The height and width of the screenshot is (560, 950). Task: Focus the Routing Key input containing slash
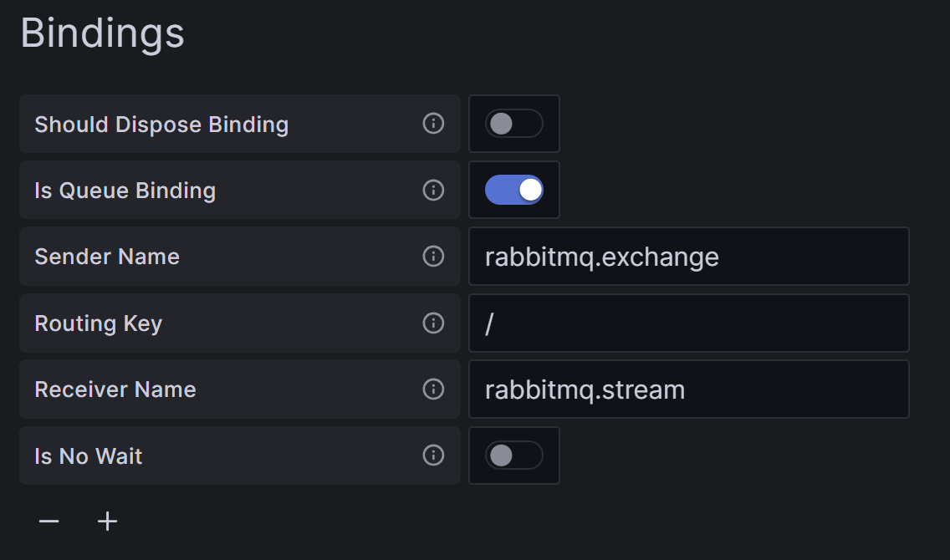tap(689, 323)
